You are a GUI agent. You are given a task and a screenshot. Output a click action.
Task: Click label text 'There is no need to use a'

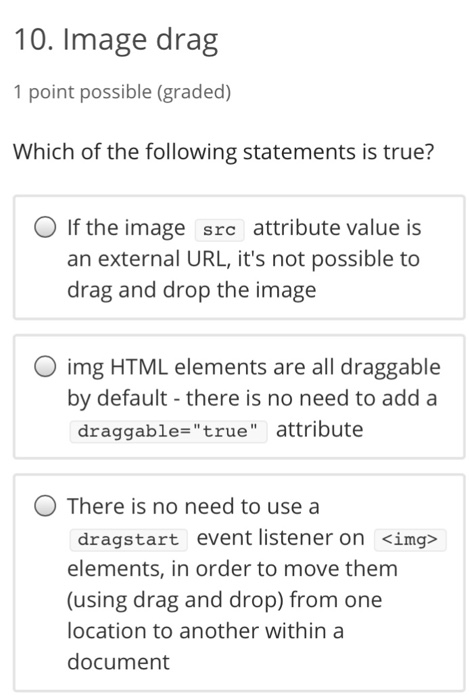pos(193,507)
